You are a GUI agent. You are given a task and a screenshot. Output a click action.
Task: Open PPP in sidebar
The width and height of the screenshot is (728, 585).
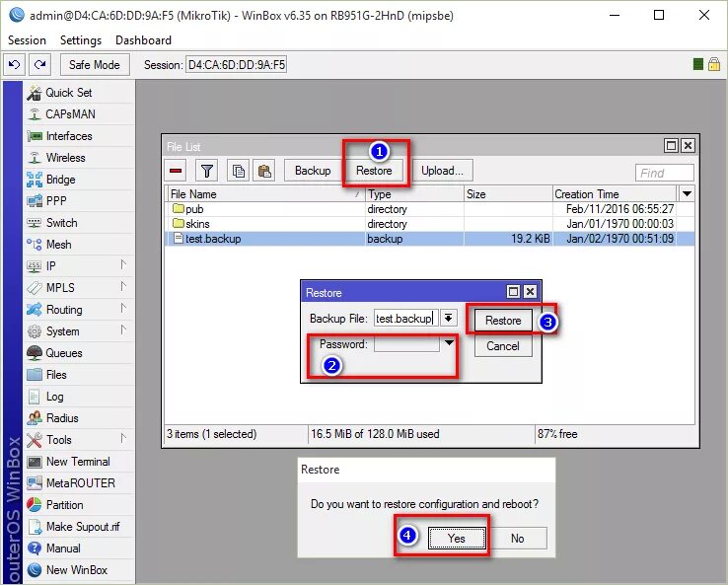[x=79, y=201]
